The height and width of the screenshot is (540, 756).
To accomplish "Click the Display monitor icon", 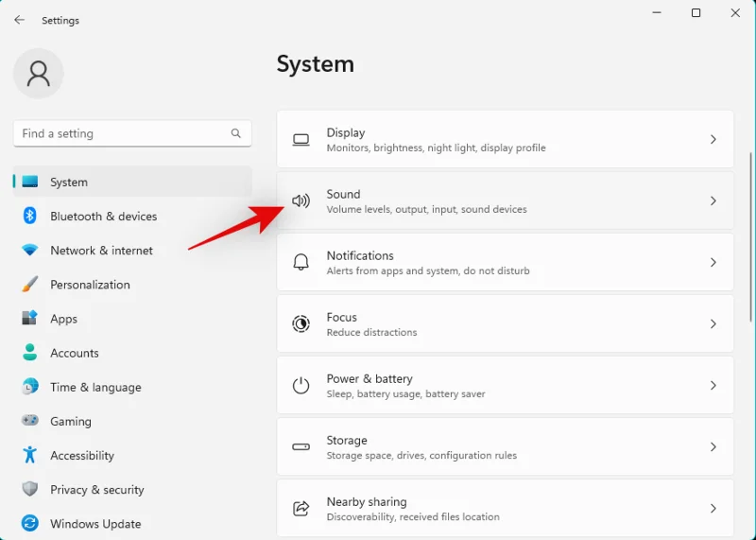I will click(x=301, y=140).
